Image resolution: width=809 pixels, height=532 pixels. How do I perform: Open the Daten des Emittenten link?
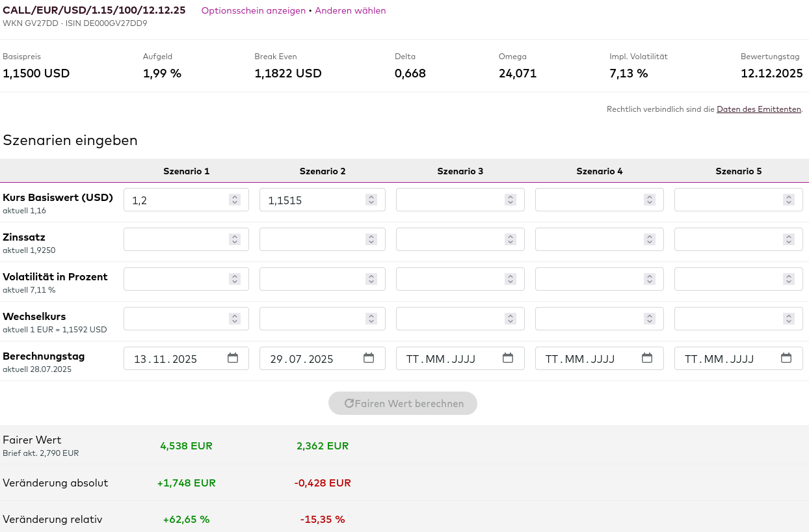(x=758, y=109)
